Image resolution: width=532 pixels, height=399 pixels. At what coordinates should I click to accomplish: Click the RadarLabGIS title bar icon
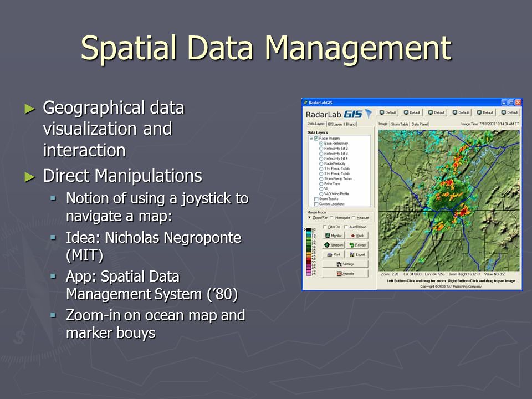pos(305,103)
